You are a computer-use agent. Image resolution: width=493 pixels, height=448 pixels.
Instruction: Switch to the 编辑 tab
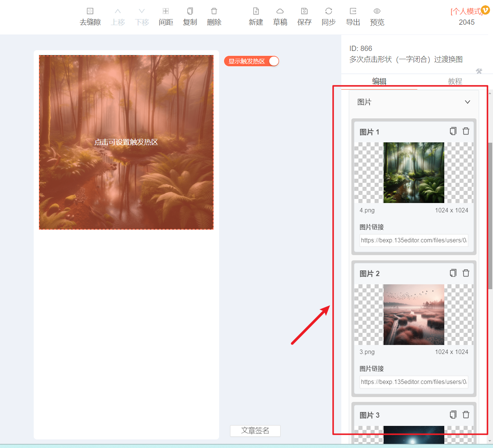tap(379, 81)
